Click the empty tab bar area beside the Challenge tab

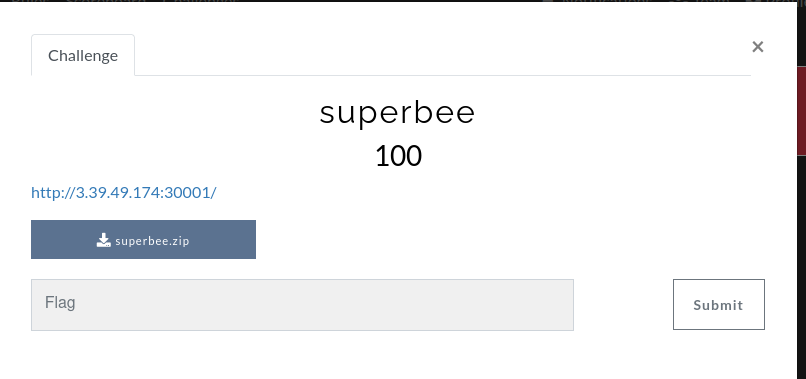point(442,56)
